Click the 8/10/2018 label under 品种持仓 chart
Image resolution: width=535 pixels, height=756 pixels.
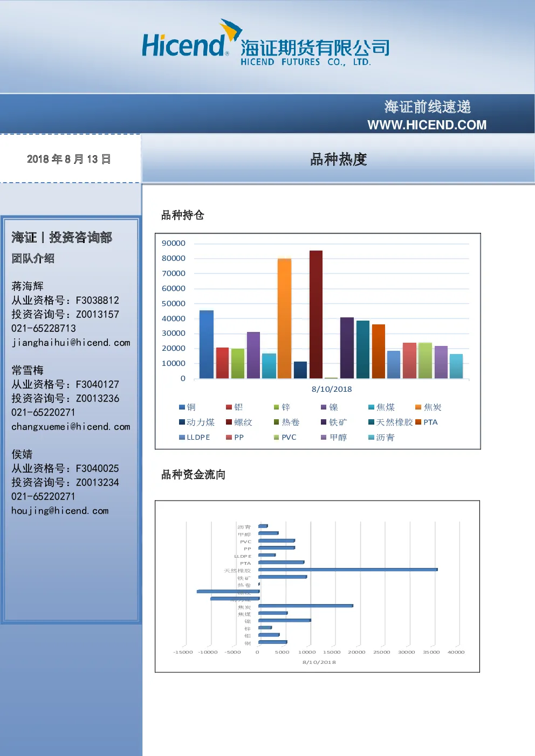pyautogui.click(x=332, y=389)
